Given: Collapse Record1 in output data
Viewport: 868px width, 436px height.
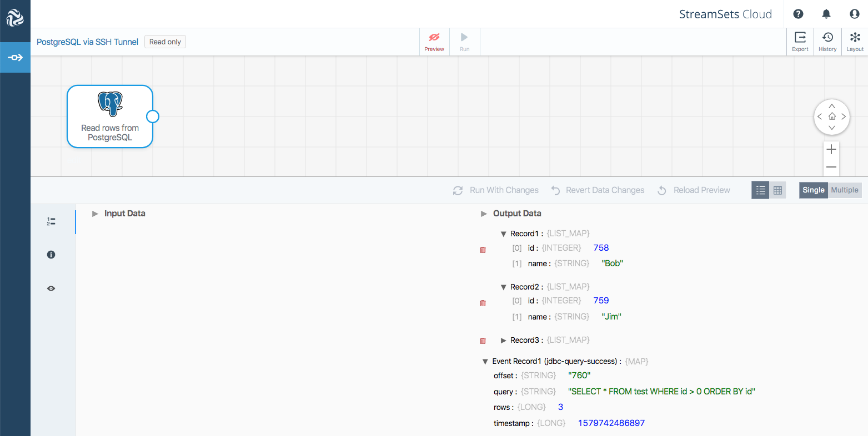Looking at the screenshot, I should 504,234.
